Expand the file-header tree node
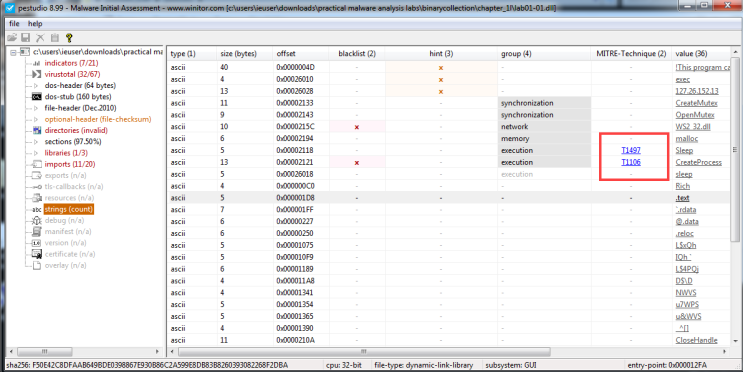743x372 pixels. click(36, 108)
